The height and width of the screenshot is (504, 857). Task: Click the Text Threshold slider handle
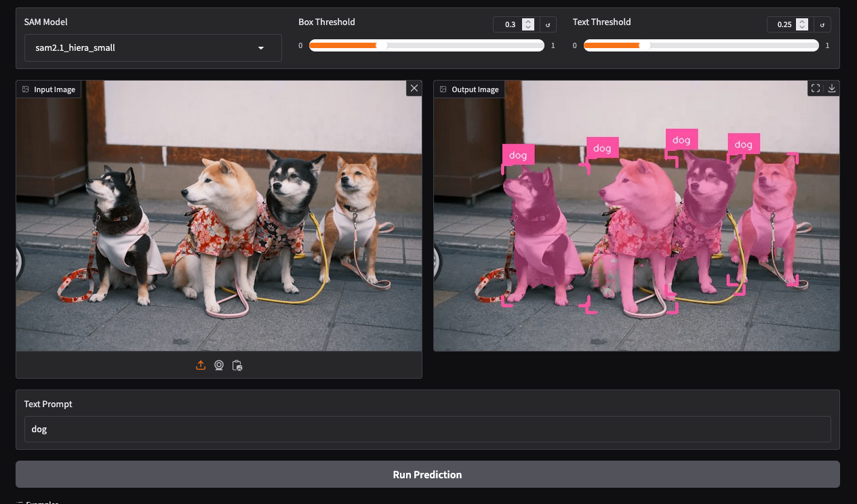(644, 45)
